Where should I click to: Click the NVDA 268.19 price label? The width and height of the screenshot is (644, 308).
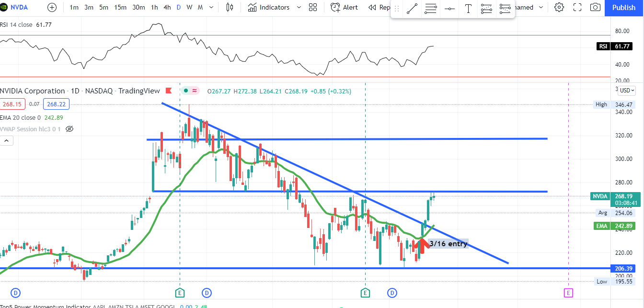point(615,199)
